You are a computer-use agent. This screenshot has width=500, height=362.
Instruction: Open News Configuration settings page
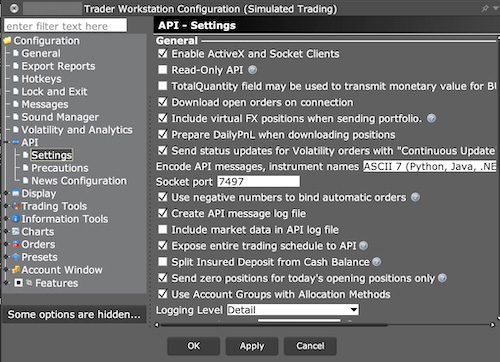[x=79, y=181]
